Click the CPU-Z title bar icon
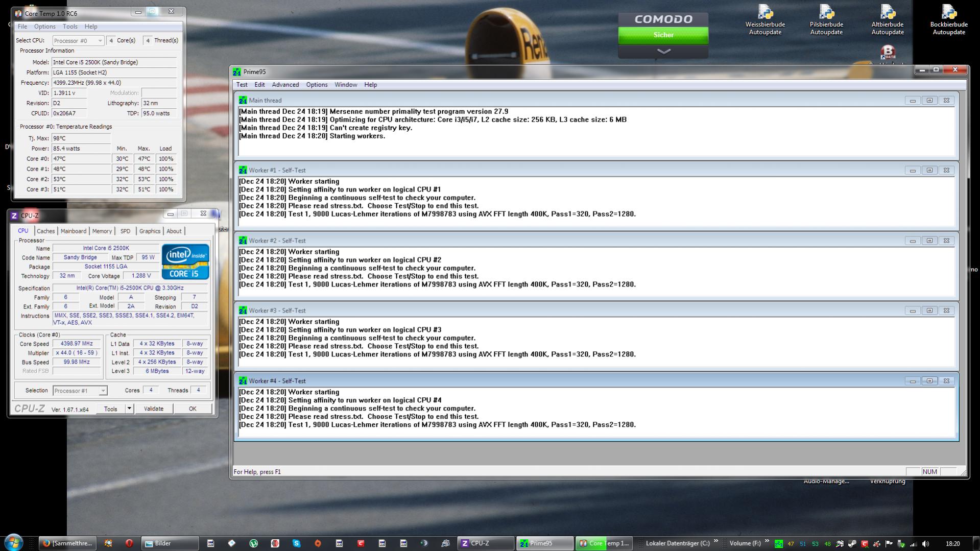The height and width of the screenshot is (551, 980). [14, 215]
